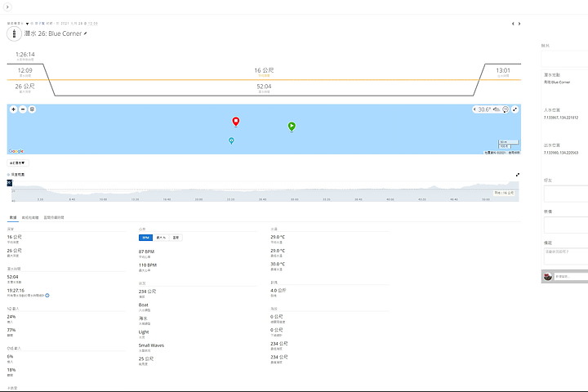
Task: Click the friends field in right panel
Action: point(566,194)
